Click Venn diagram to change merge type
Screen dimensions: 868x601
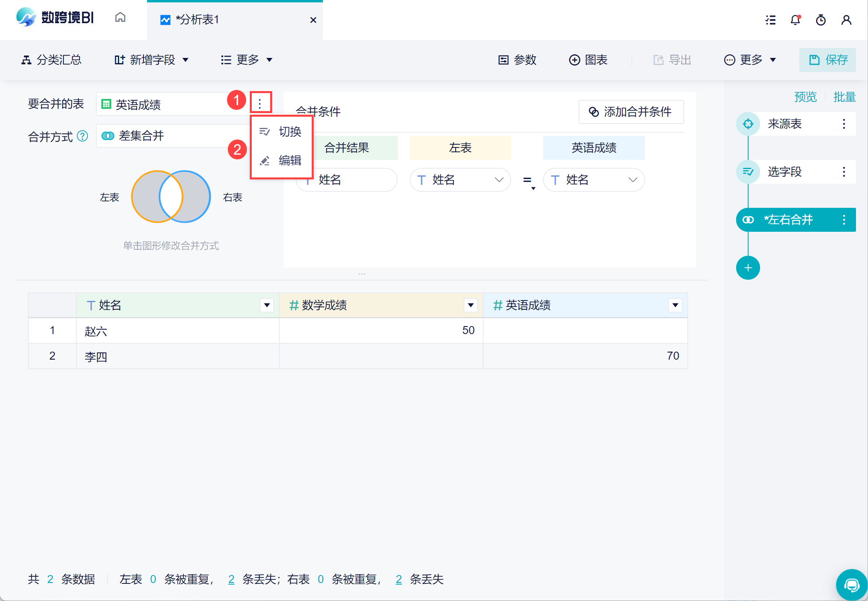click(x=171, y=197)
